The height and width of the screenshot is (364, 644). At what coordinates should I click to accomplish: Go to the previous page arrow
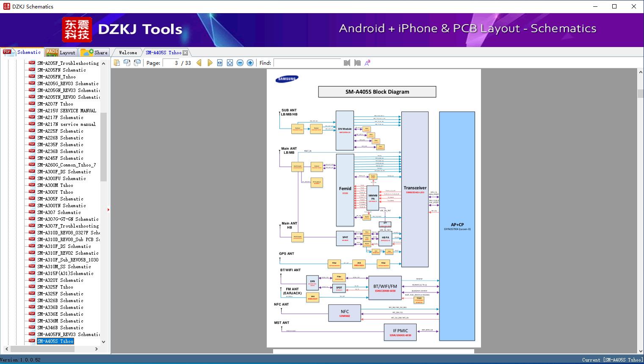pyautogui.click(x=199, y=63)
